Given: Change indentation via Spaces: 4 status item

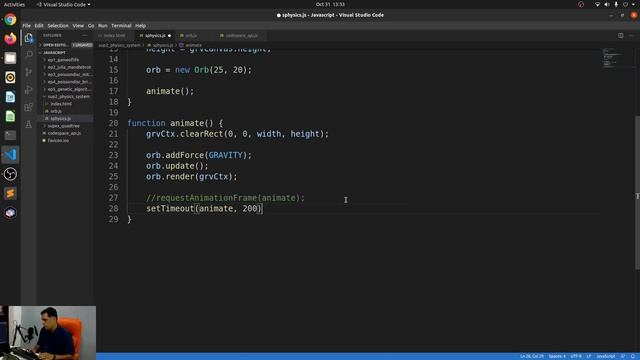Looking at the screenshot, I should coord(557,356).
